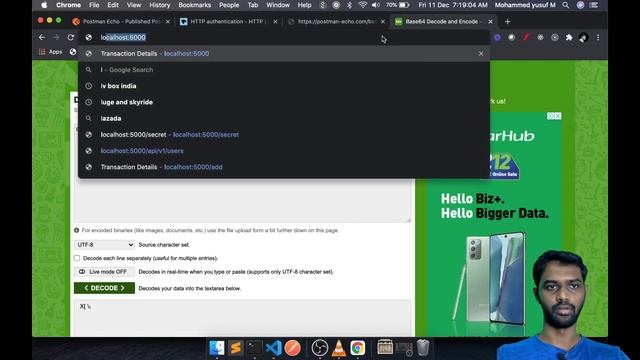Click the Apple menu logo

[x=44, y=5]
